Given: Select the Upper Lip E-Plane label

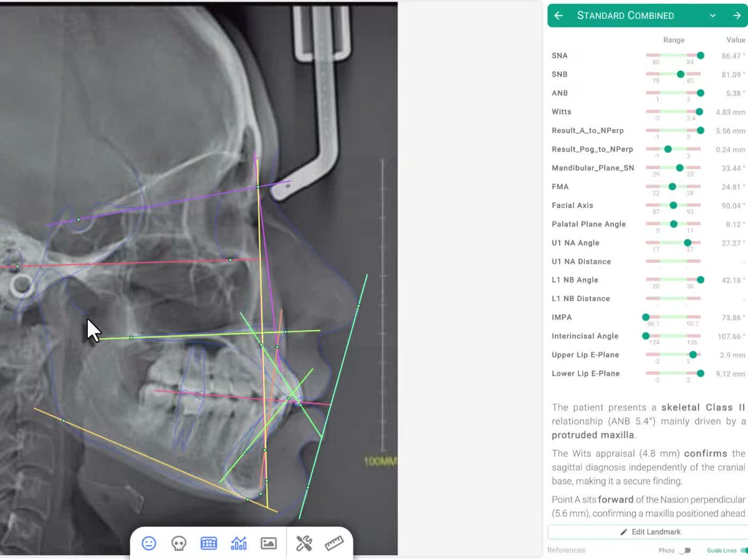Looking at the screenshot, I should coord(585,355).
